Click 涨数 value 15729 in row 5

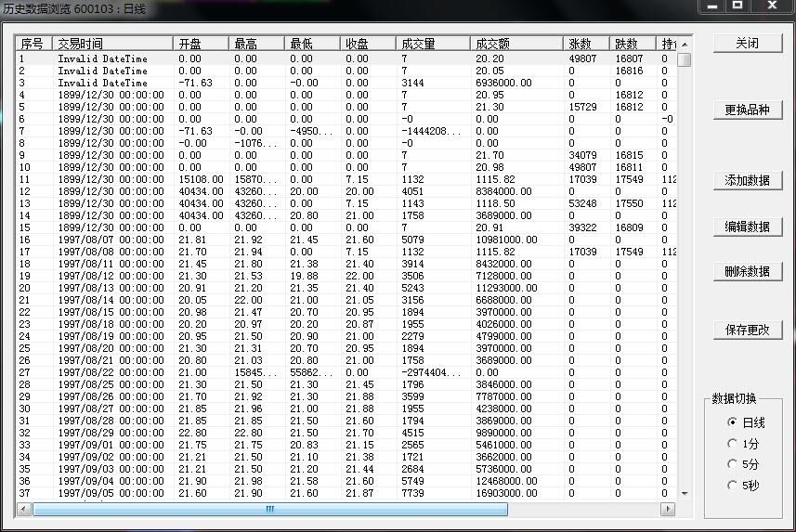(582, 107)
